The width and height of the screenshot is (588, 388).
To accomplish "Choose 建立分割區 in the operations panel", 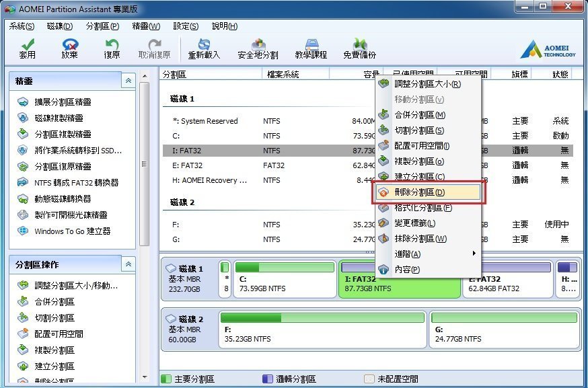I will pyautogui.click(x=46, y=366).
